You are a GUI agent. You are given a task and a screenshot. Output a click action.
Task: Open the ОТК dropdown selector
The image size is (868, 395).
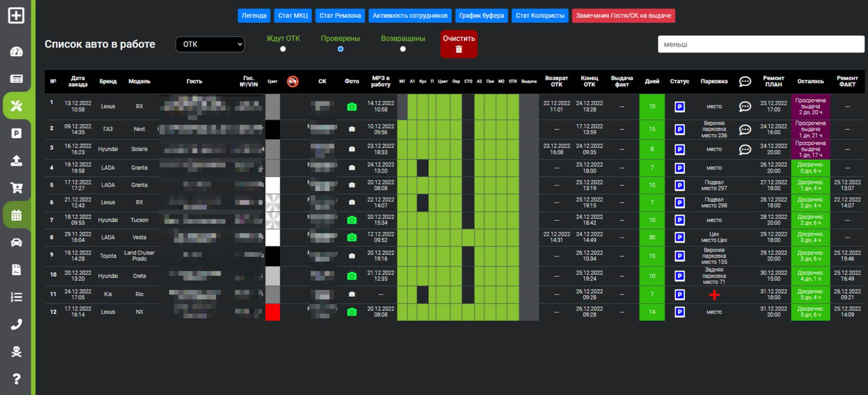[x=210, y=44]
